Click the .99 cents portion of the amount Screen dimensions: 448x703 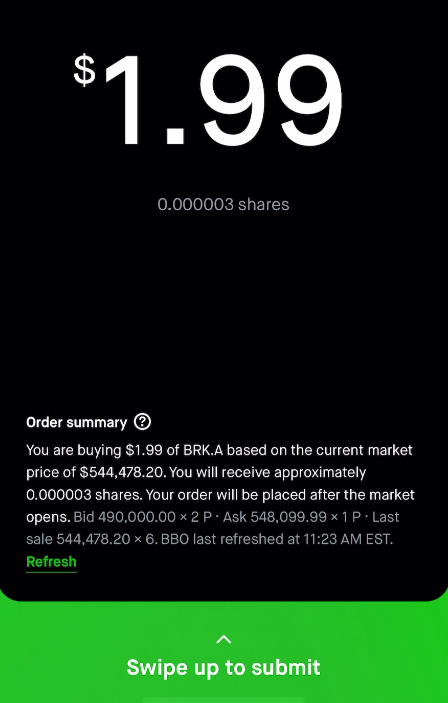(x=254, y=100)
